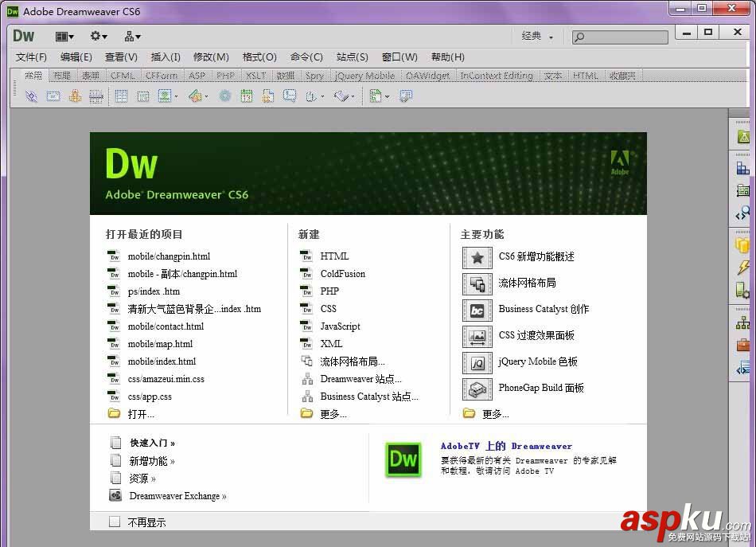Create a new PHP document
The width and height of the screenshot is (756, 547).
coord(329,291)
